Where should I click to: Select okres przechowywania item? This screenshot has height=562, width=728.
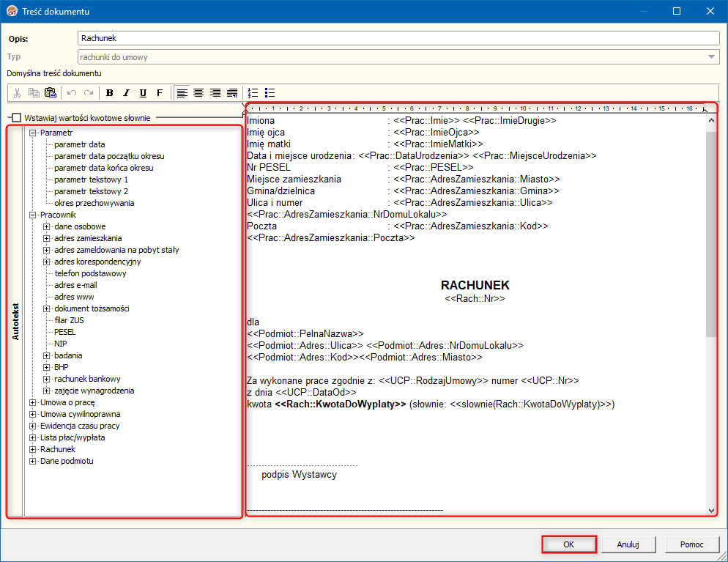tap(94, 203)
